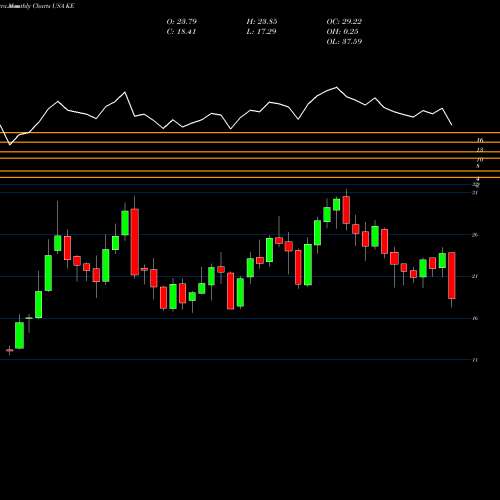Viewport: 500px width, 500px height.
Task: Click the highest peak of the white indicator line
Action: coord(336,87)
